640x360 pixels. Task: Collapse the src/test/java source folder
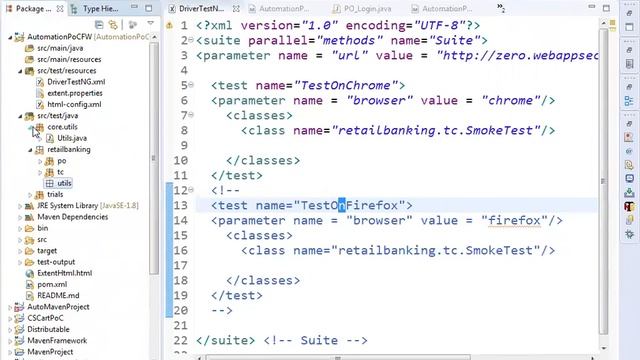pos(20,116)
